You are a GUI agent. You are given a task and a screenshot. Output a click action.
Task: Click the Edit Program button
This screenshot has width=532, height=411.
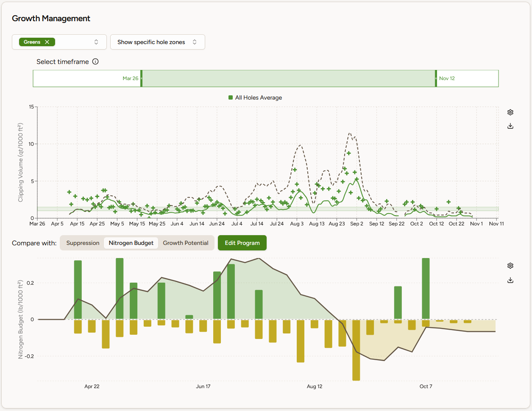(x=242, y=243)
